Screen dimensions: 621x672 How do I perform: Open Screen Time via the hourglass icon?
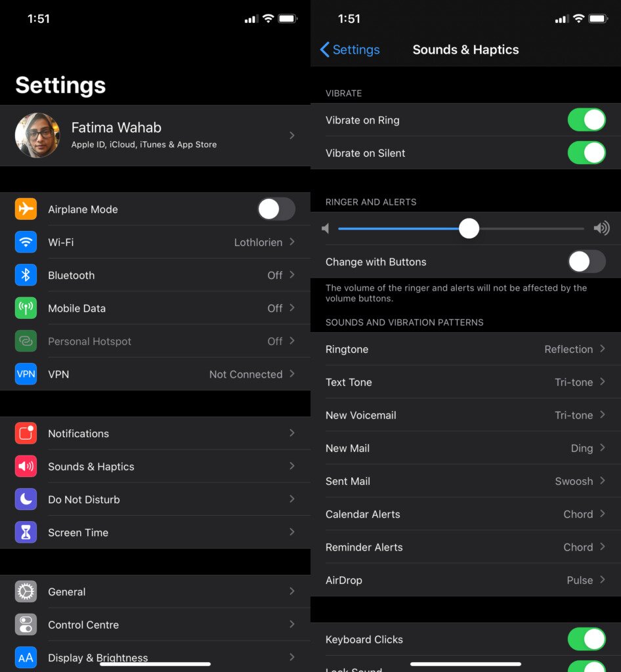pyautogui.click(x=26, y=532)
